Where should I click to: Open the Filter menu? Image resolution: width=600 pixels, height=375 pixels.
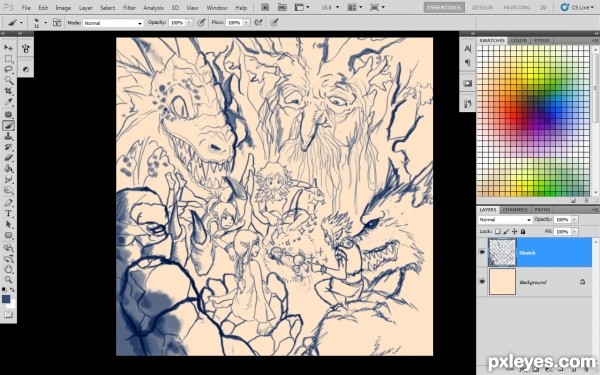click(129, 8)
